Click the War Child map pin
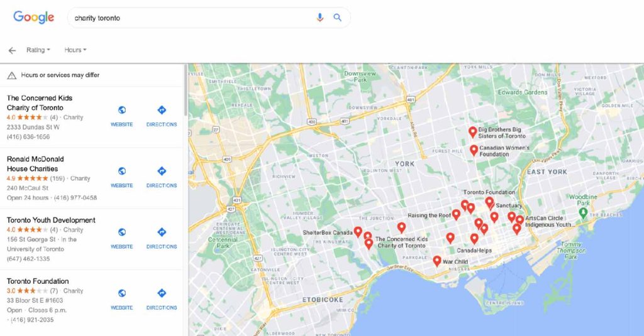This screenshot has width=644, height=336. (x=437, y=260)
